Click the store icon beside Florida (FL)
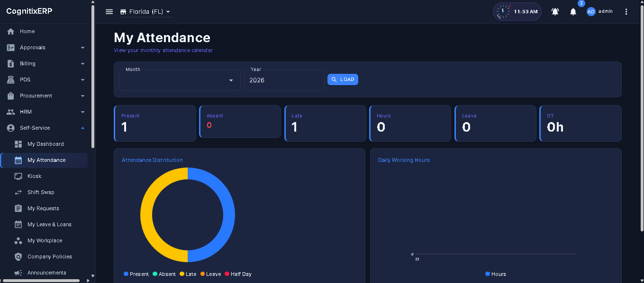The width and height of the screenshot is (644, 283). pos(123,12)
